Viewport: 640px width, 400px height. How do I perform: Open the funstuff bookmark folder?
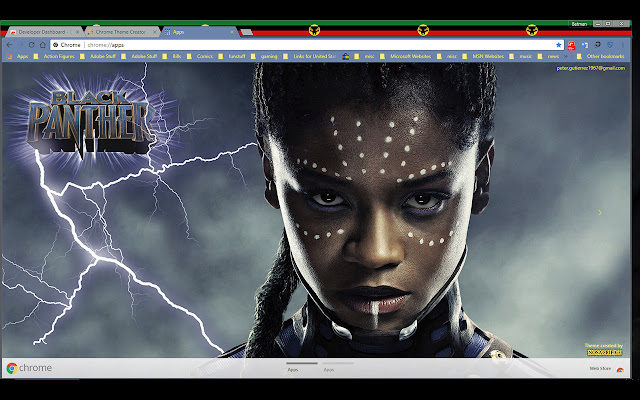232,56
